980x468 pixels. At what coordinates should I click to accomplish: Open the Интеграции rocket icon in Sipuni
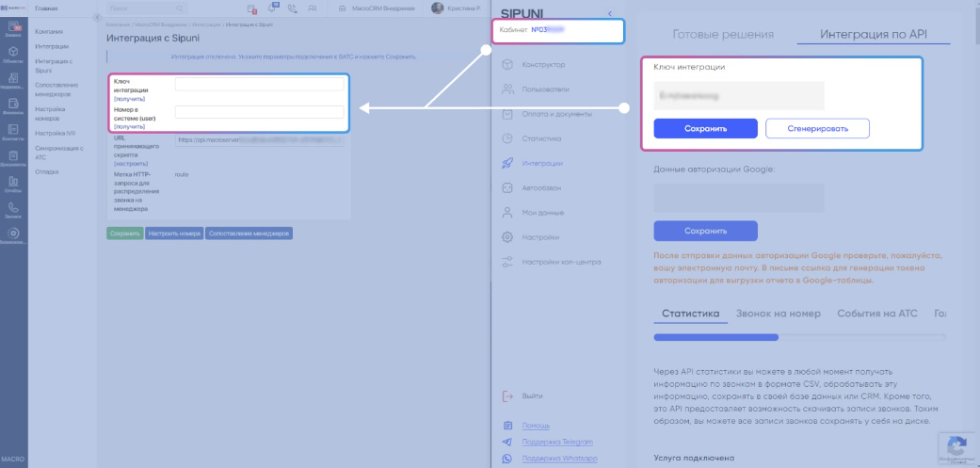click(507, 163)
